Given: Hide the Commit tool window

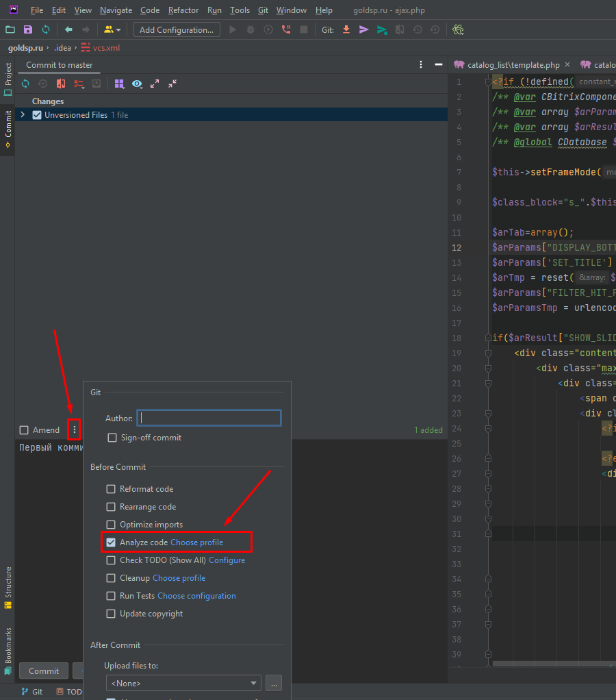Looking at the screenshot, I should pos(439,65).
